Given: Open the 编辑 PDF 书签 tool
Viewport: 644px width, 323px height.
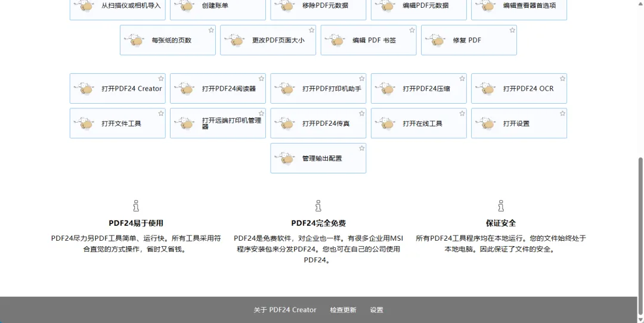Looking at the screenshot, I should click(369, 40).
